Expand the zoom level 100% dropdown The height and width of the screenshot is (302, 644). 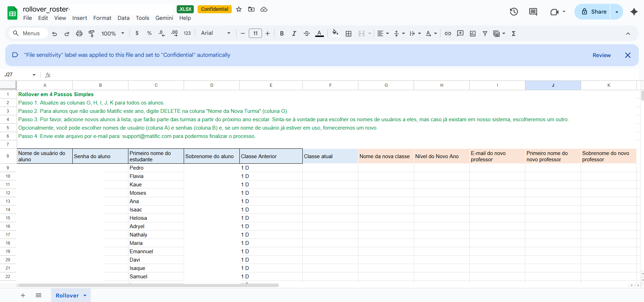pyautogui.click(x=113, y=33)
